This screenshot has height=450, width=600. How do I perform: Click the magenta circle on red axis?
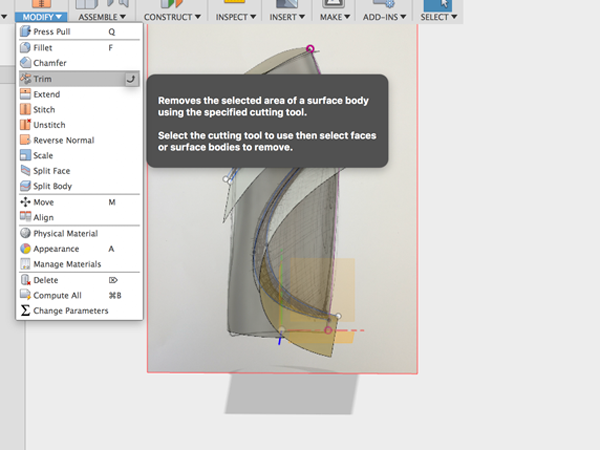pyautogui.click(x=328, y=330)
